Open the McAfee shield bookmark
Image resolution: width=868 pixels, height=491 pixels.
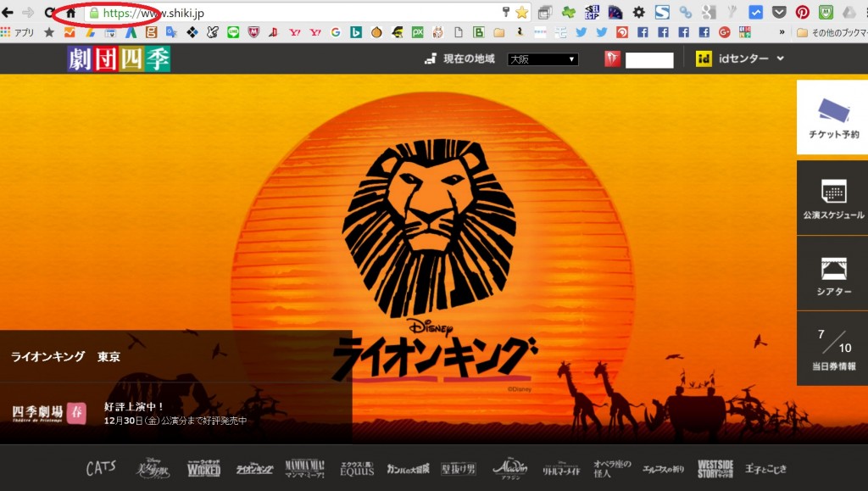click(253, 33)
